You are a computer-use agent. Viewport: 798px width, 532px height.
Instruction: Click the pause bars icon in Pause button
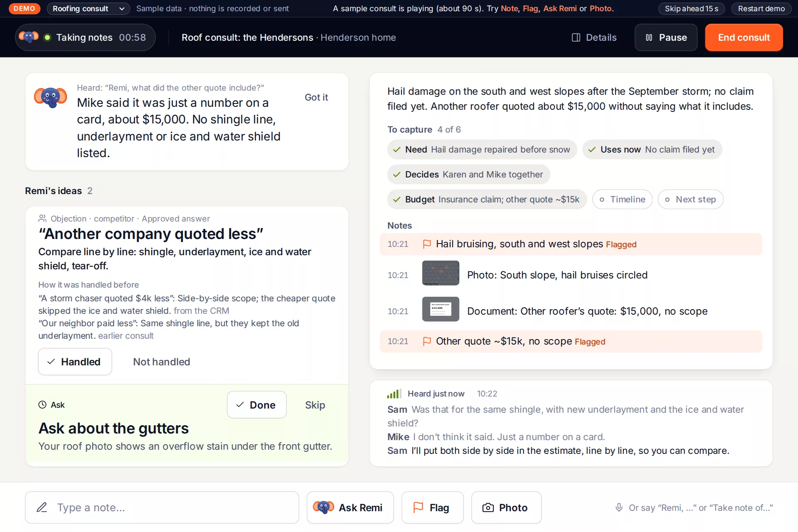coord(649,37)
